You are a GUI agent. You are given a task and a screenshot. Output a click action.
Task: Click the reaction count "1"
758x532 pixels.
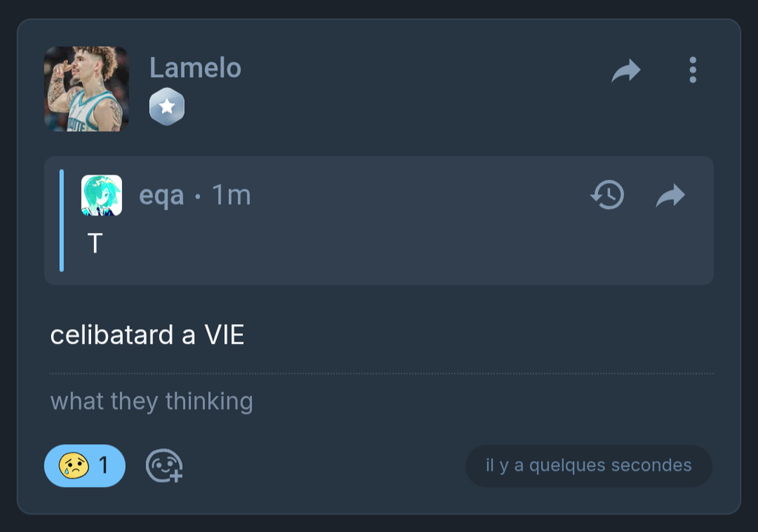pos(104,465)
